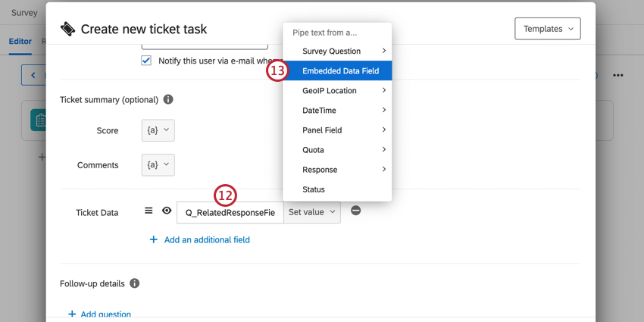Click the info icon beside Follow-up details
Screen dimensions: 644x322
coord(134,283)
